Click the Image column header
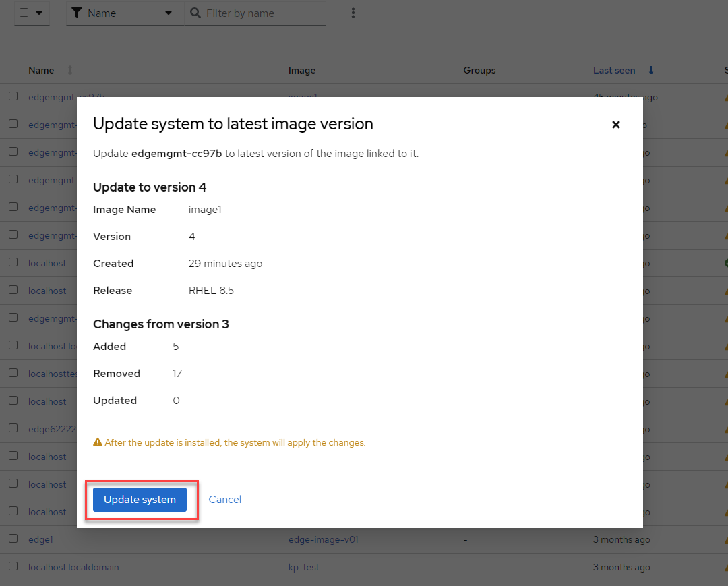 (302, 71)
